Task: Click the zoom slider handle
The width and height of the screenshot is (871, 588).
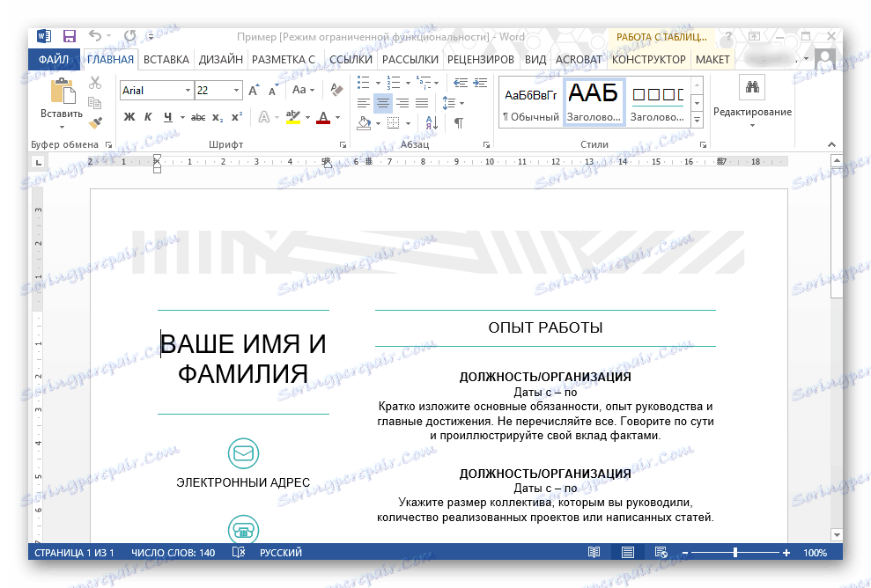Action: (x=735, y=553)
